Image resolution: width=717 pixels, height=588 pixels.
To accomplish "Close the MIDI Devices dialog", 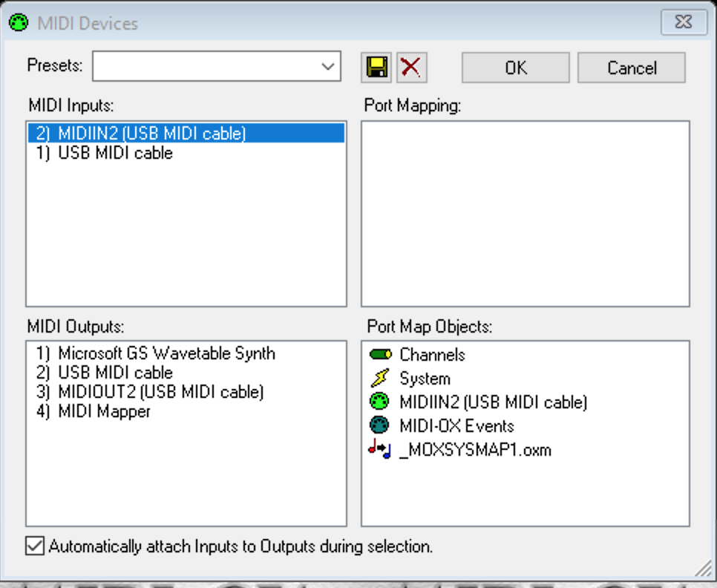I will point(684,22).
